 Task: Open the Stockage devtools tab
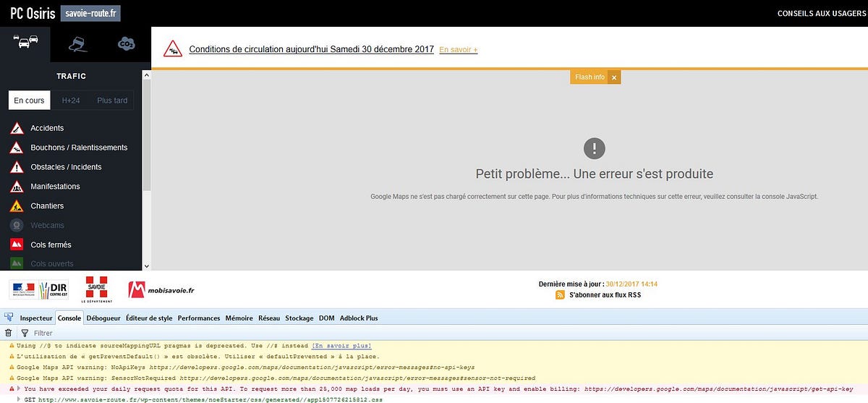299,318
